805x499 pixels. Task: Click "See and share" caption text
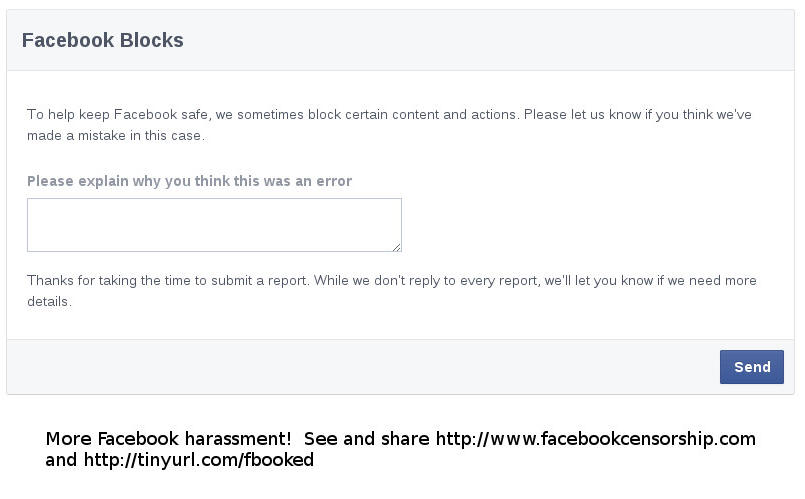pyautogui.click(x=367, y=439)
